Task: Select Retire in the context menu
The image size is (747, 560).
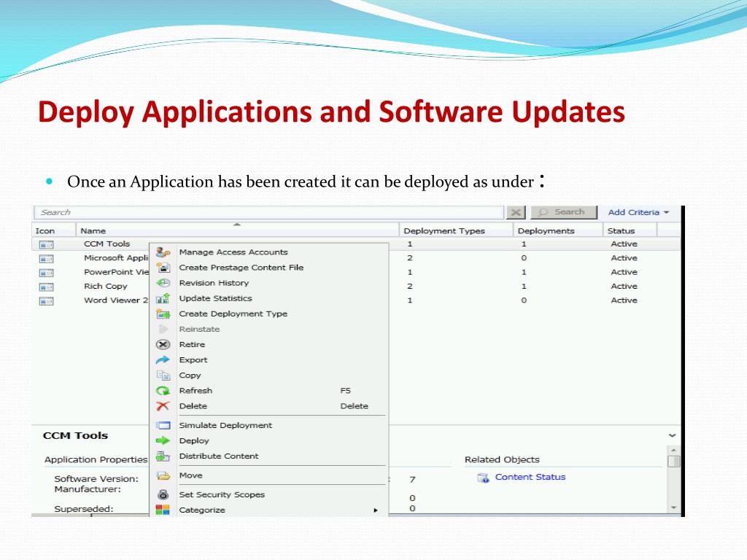Action: pos(192,344)
